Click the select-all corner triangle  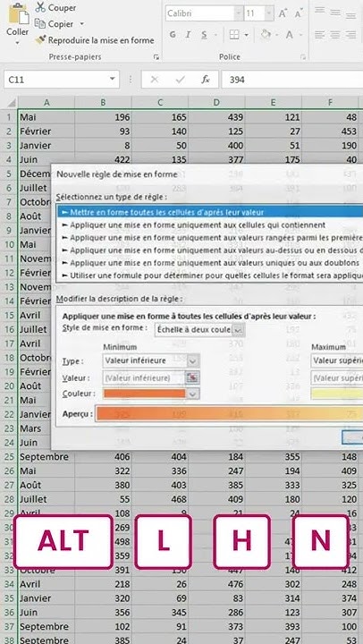coord(12,103)
